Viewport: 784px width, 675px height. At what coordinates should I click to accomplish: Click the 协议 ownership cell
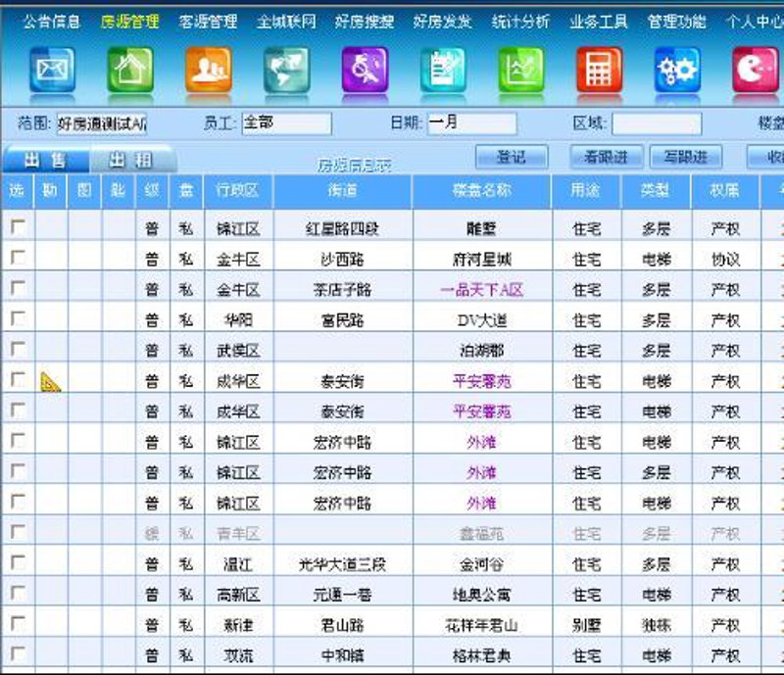[x=725, y=260]
